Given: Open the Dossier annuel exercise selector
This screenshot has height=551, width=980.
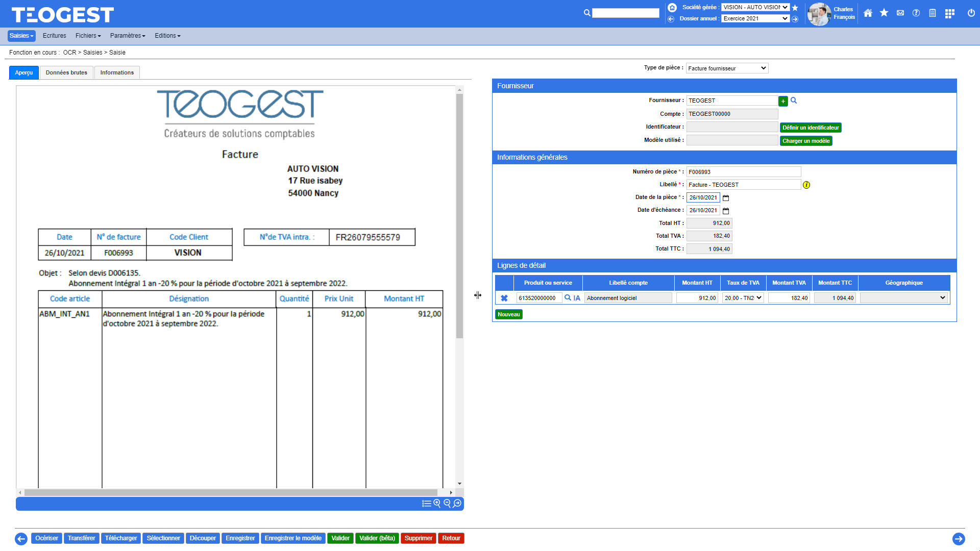Looking at the screenshot, I should [755, 18].
